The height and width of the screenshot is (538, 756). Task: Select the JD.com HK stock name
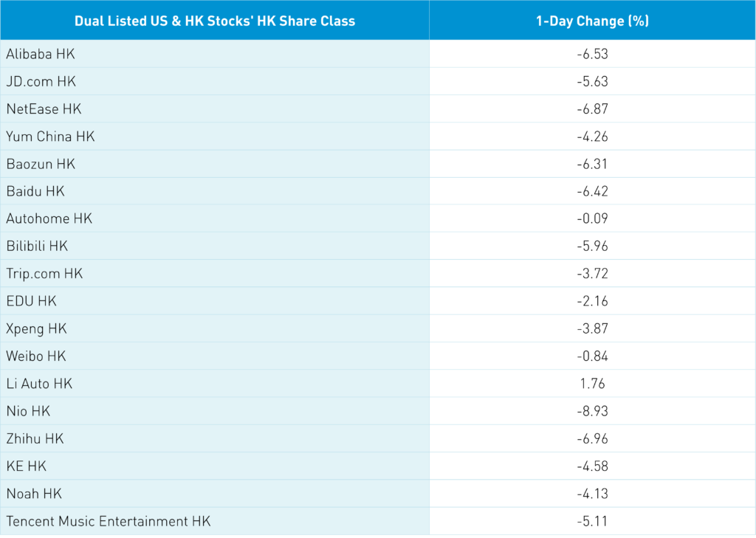41,81
